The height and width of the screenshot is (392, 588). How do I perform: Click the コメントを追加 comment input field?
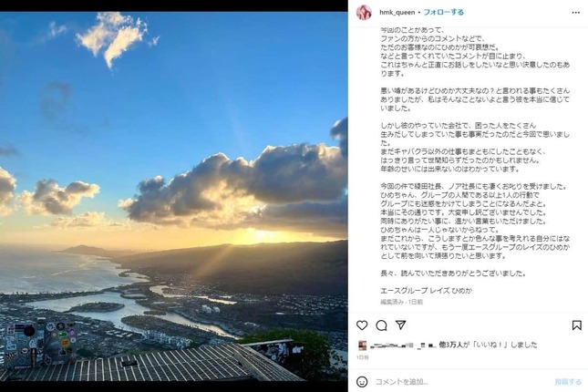[x=461, y=382]
